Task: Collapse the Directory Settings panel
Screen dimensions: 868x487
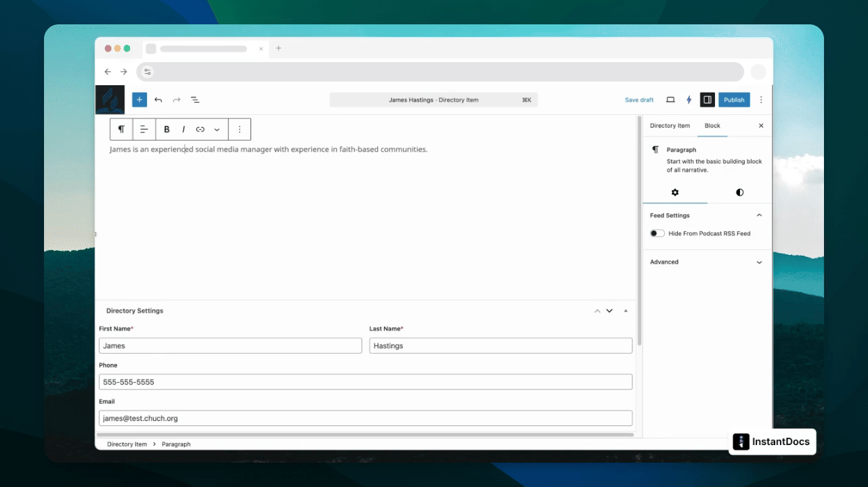Action: [x=626, y=311]
